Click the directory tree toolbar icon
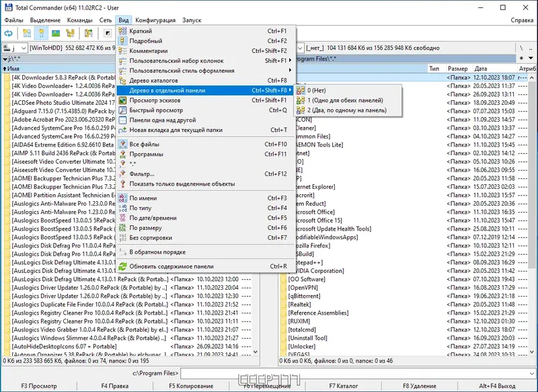 click(x=71, y=33)
